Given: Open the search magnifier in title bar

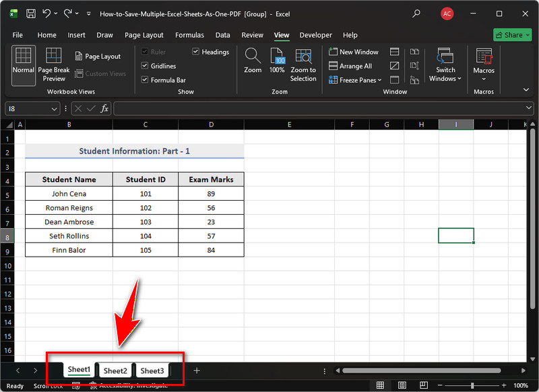Looking at the screenshot, I should (x=416, y=13).
